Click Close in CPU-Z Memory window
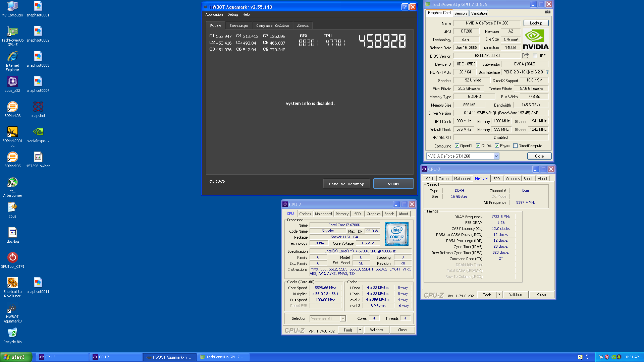Screen dimensions: 644x362 tap(541, 295)
